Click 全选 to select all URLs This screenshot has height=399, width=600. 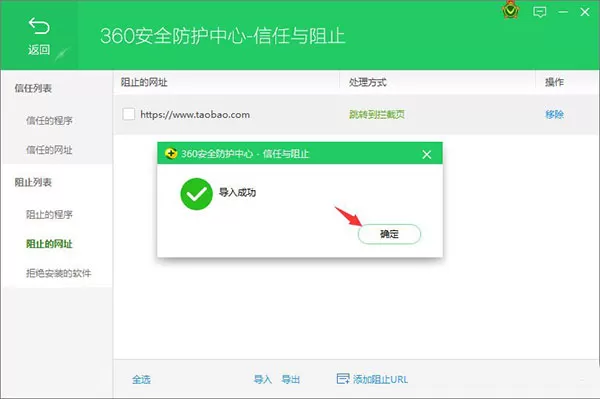coord(141,379)
